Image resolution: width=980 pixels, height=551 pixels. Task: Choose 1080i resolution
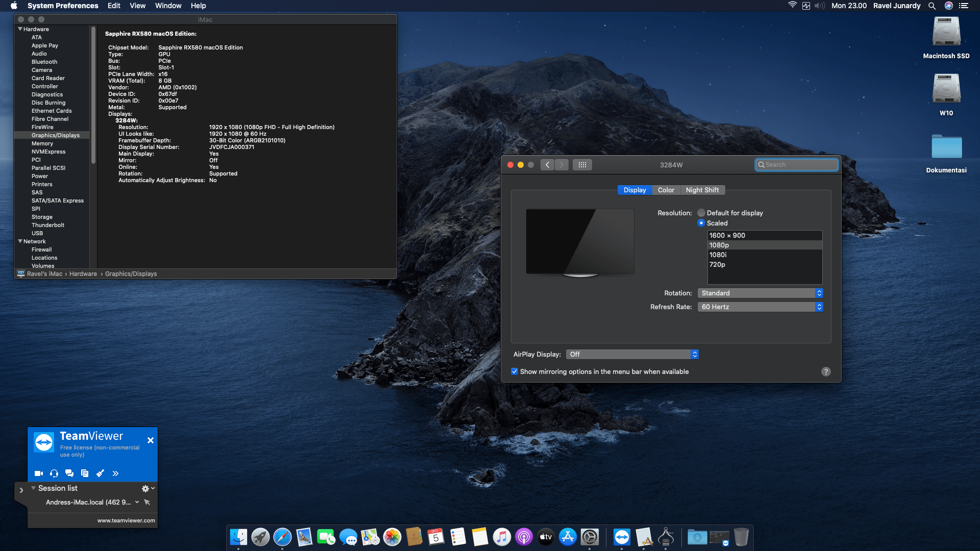click(765, 255)
